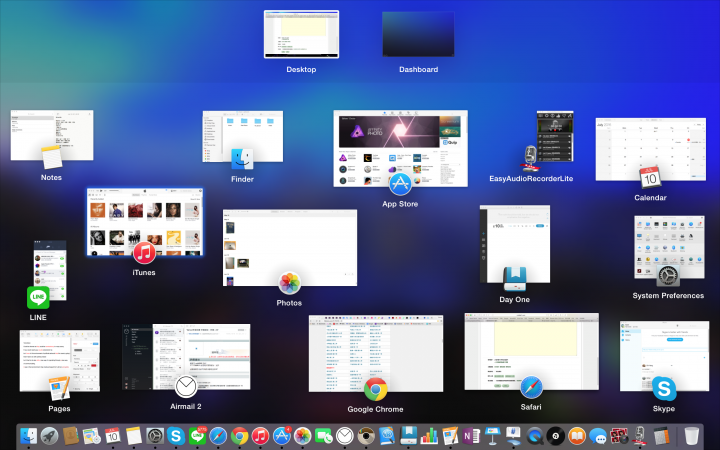
Task: Click the red iTunes icon in the dock
Action: click(x=260, y=436)
